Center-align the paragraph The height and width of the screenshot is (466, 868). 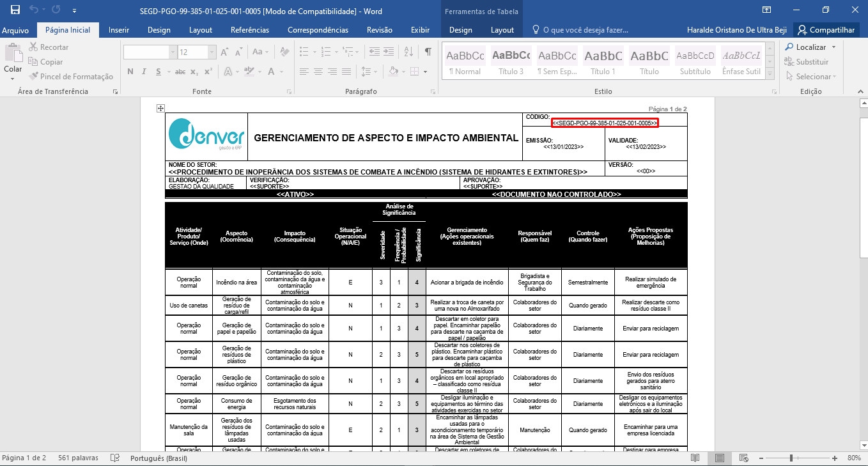pos(318,72)
